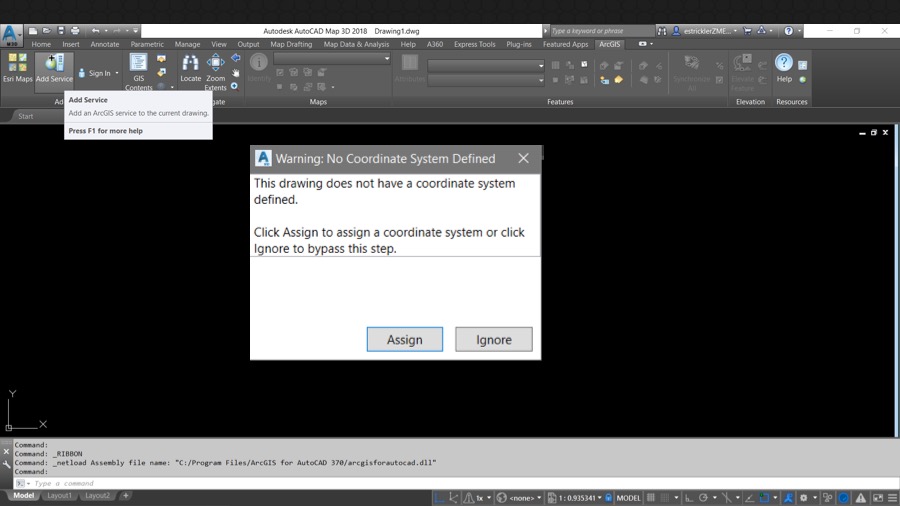
Task: Toggle isolate objects icon in status bar
Action: coord(828,498)
